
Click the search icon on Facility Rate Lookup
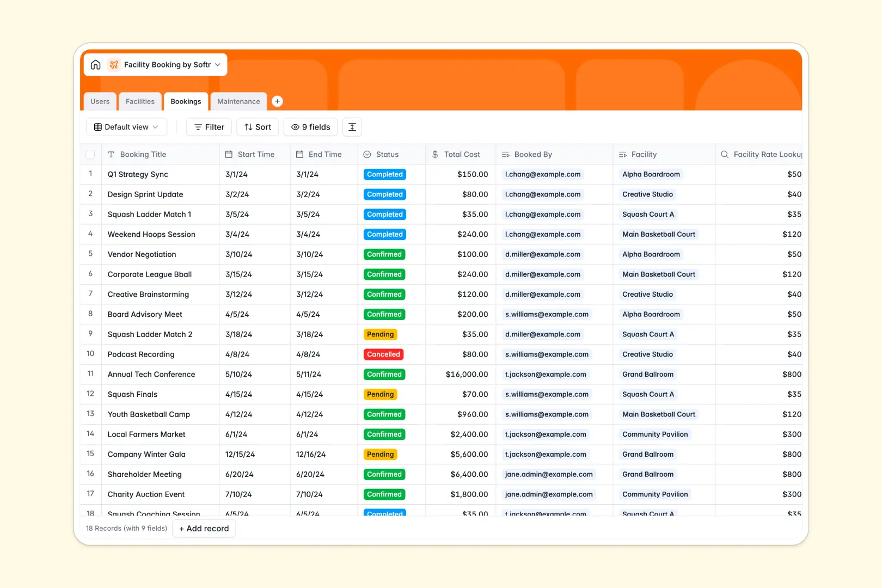click(724, 154)
